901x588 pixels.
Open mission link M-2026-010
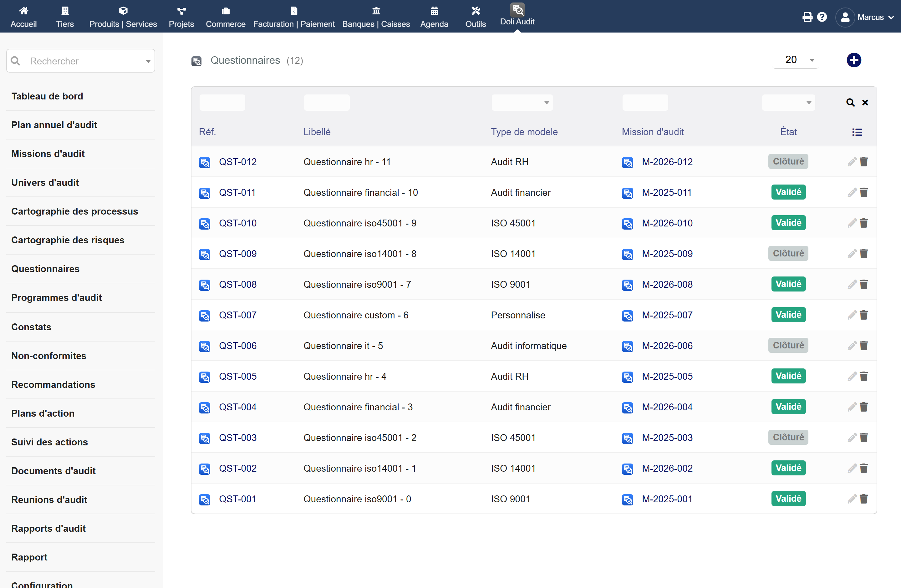pyautogui.click(x=667, y=223)
